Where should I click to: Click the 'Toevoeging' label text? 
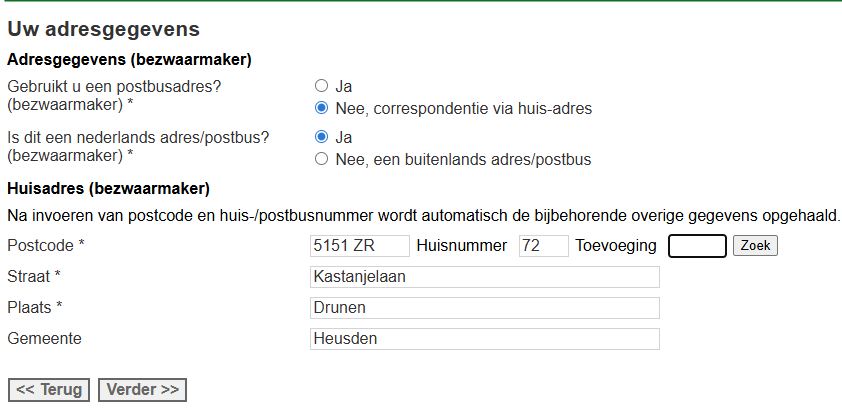tap(616, 246)
